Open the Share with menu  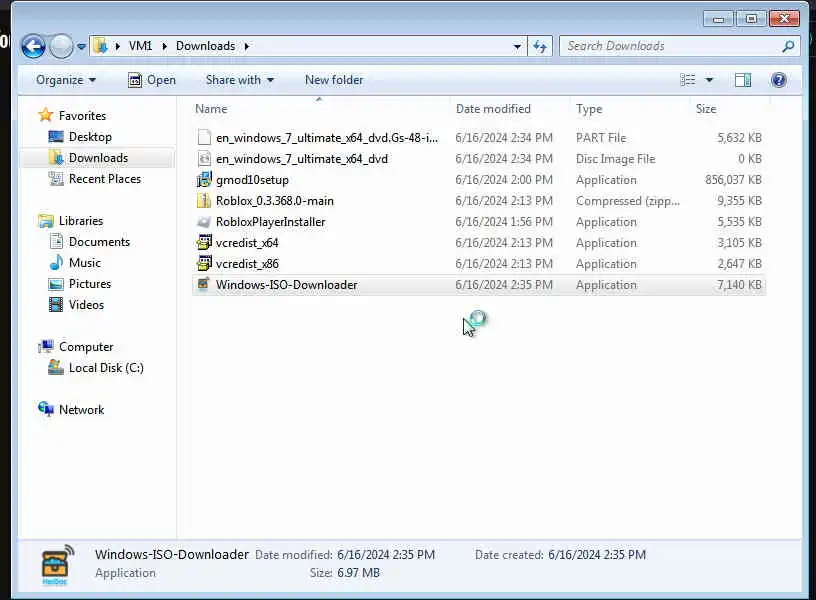[239, 80]
